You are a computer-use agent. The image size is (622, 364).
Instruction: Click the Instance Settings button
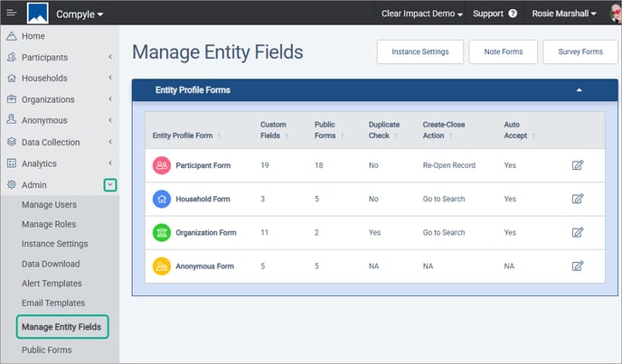(x=420, y=51)
